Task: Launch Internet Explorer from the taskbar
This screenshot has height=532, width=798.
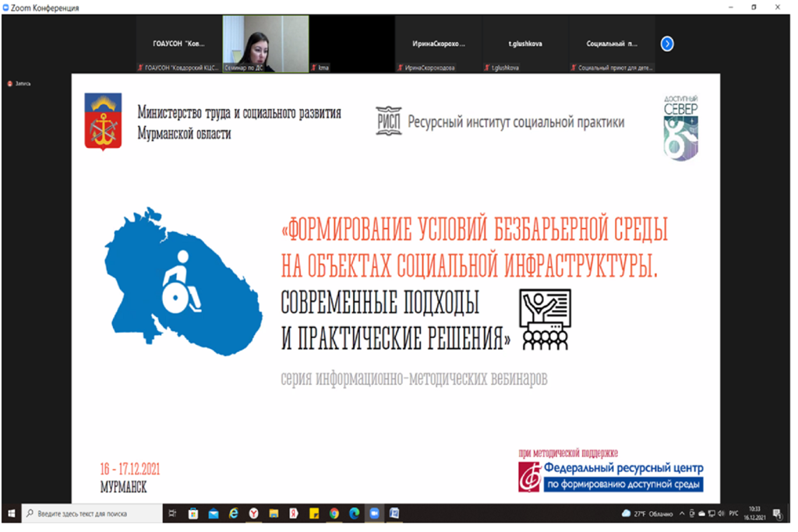Action: [x=234, y=513]
